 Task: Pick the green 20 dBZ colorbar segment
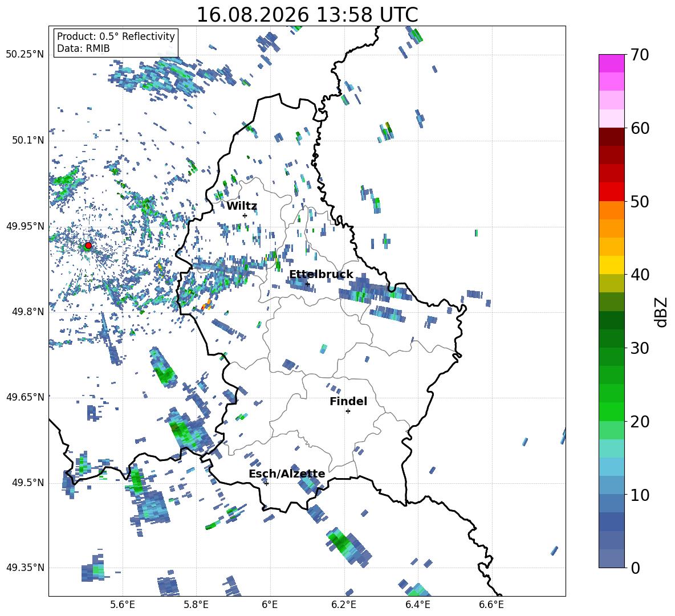click(611, 411)
